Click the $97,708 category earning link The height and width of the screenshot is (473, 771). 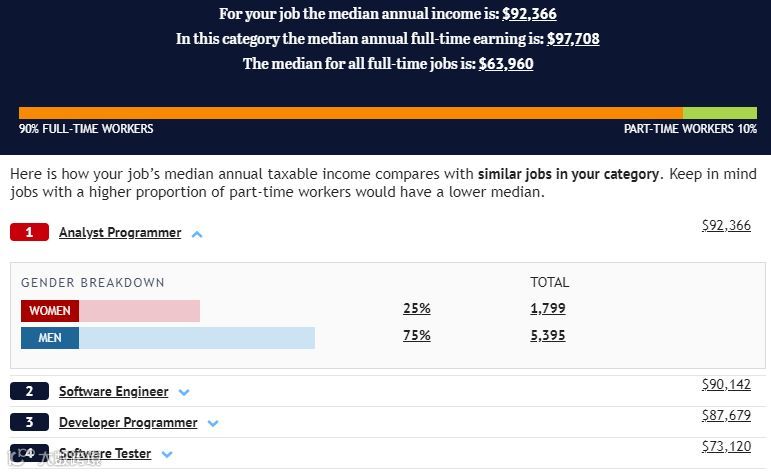[573, 39]
